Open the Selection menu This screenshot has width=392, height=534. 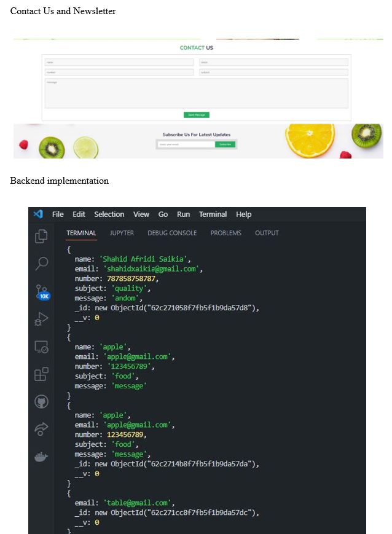point(109,214)
